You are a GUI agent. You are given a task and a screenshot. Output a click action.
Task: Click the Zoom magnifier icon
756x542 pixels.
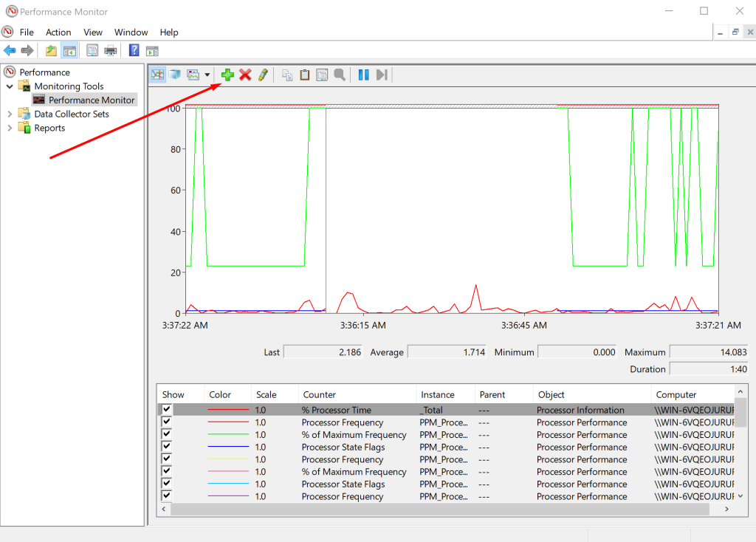click(x=340, y=75)
